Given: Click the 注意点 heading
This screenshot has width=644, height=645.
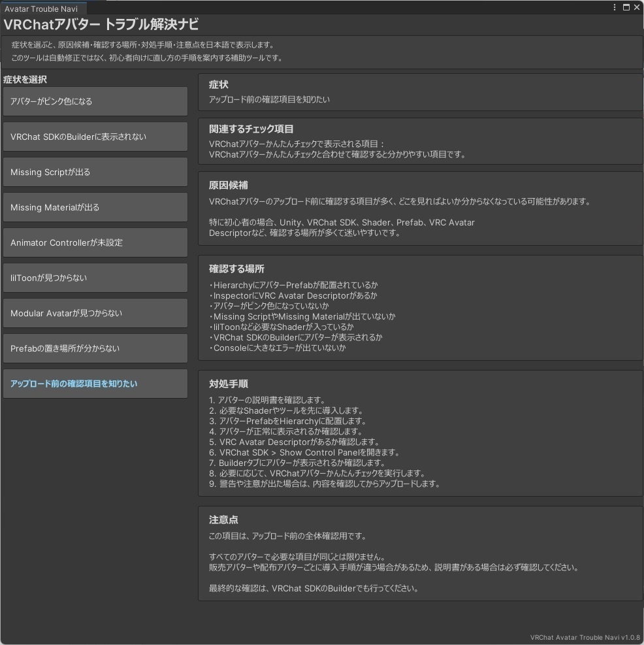Looking at the screenshot, I should 223,520.
